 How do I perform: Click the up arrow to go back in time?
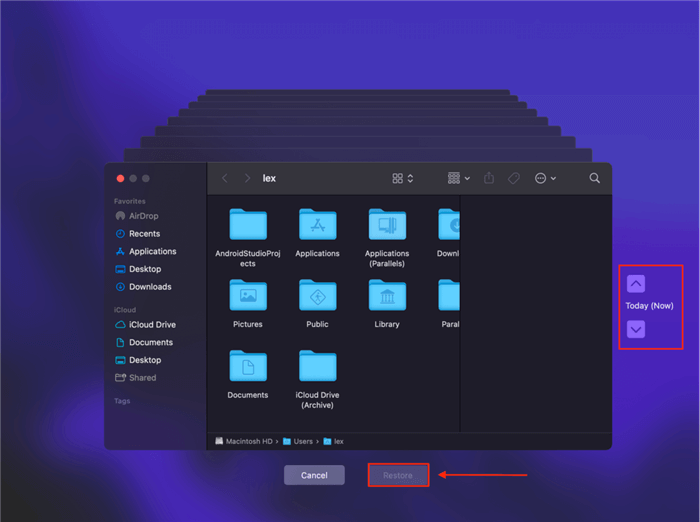[636, 283]
